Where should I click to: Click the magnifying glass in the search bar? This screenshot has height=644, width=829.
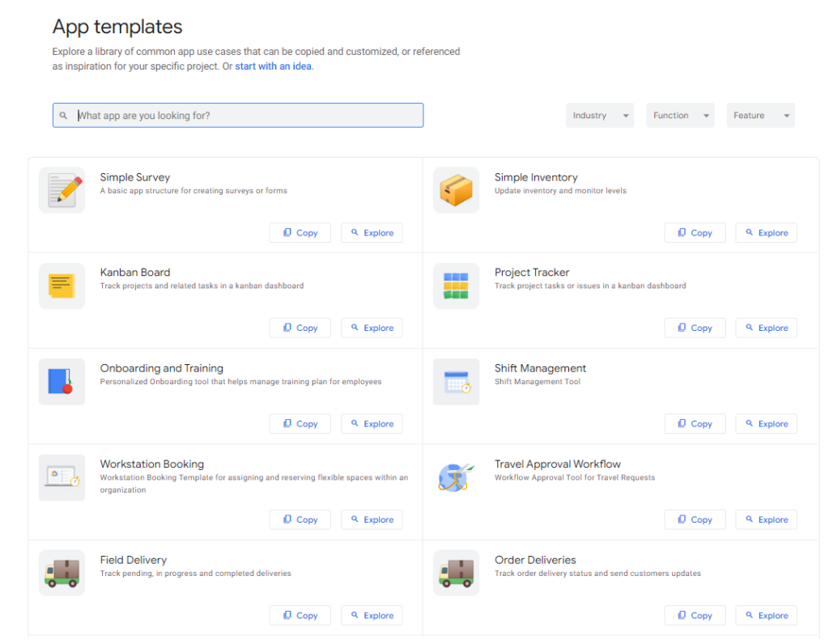[x=64, y=115]
